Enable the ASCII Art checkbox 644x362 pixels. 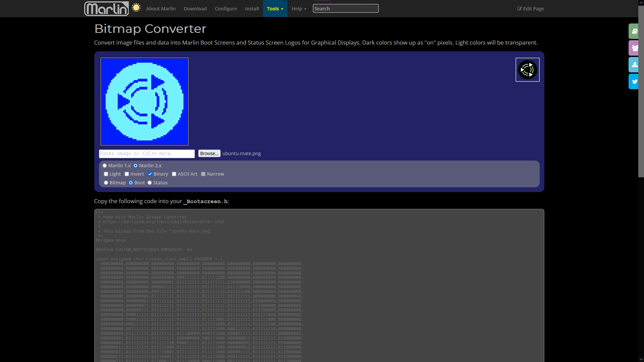click(174, 174)
